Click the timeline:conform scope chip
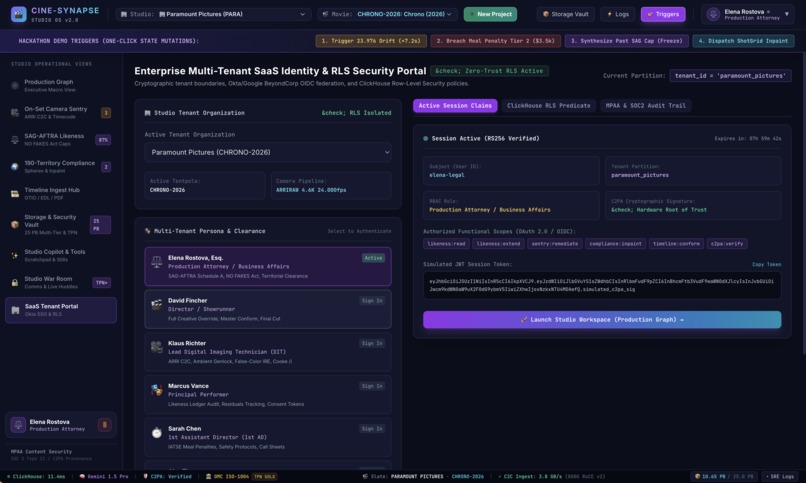This screenshot has height=483, width=806. click(x=676, y=244)
